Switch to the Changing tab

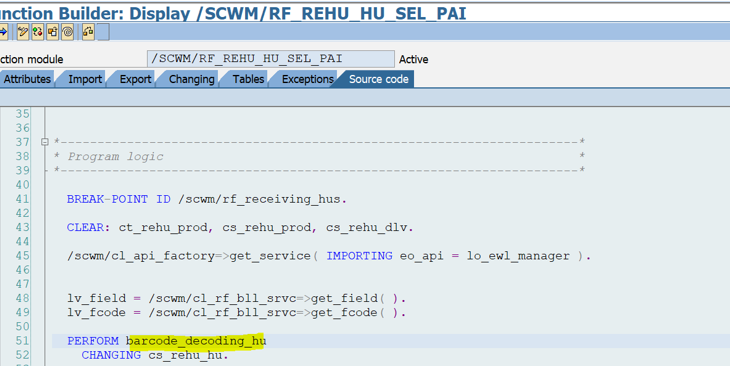[x=191, y=79]
